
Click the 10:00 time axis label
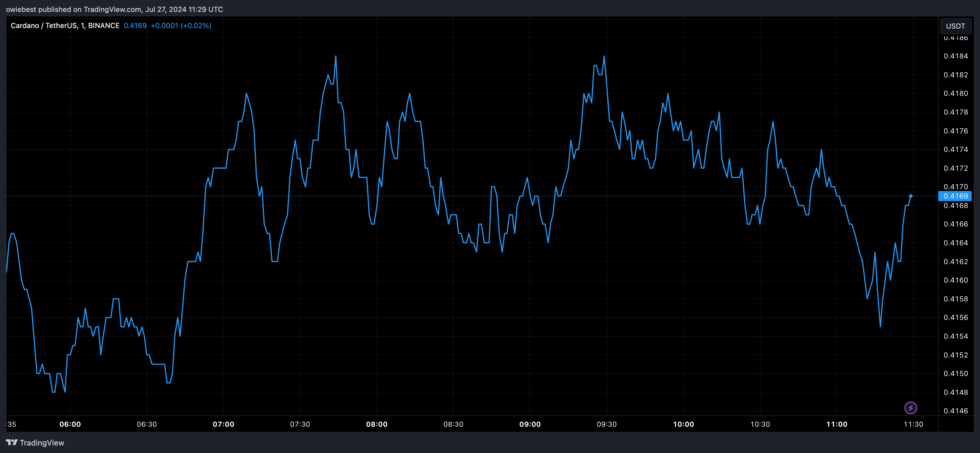[684, 424]
